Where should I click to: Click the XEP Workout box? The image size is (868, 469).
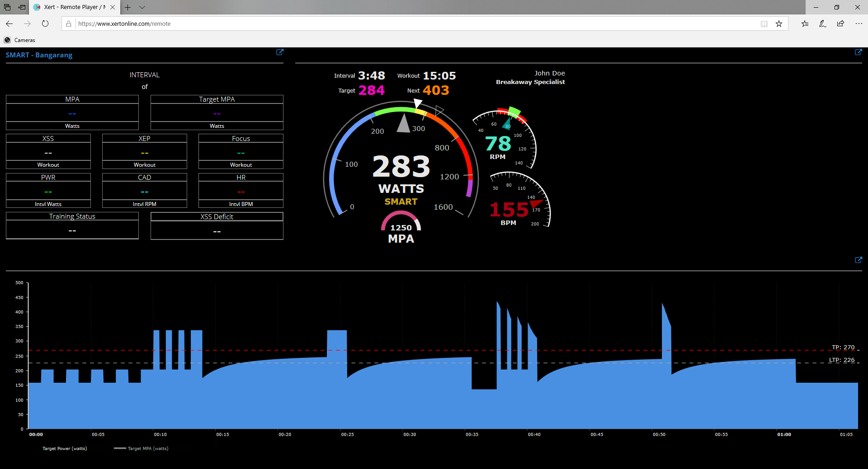tap(145, 151)
